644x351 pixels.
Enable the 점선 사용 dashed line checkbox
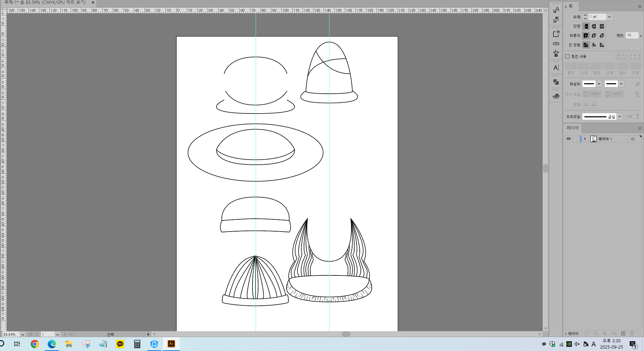pyautogui.click(x=567, y=56)
